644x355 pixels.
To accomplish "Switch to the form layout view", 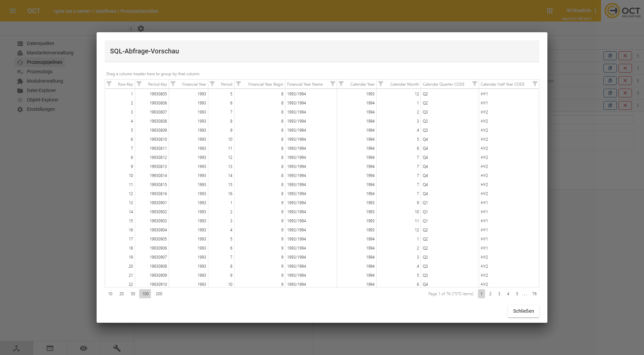I will 50,348.
